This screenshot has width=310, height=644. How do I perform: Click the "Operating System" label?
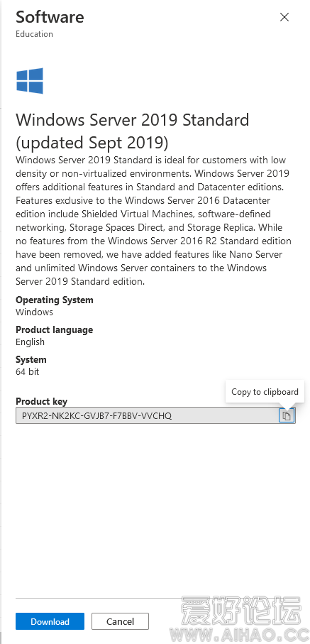pyautogui.click(x=55, y=300)
